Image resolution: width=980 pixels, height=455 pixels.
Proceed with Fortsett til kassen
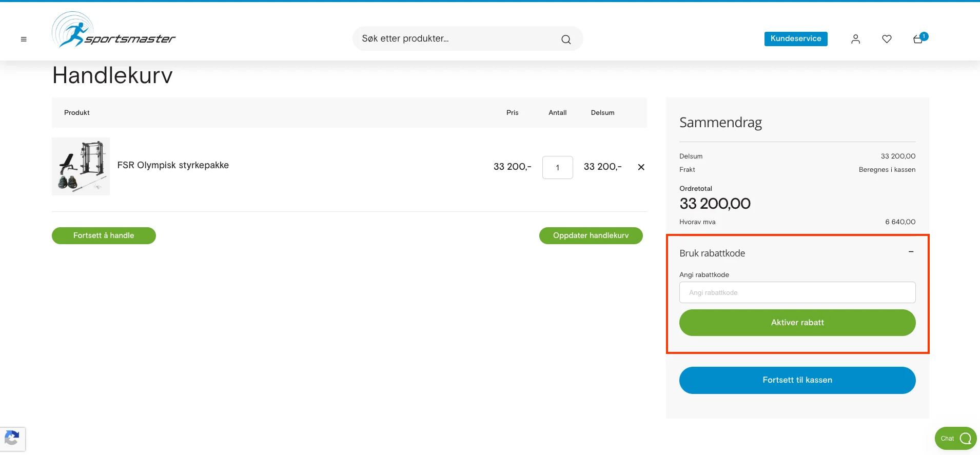coord(797,380)
